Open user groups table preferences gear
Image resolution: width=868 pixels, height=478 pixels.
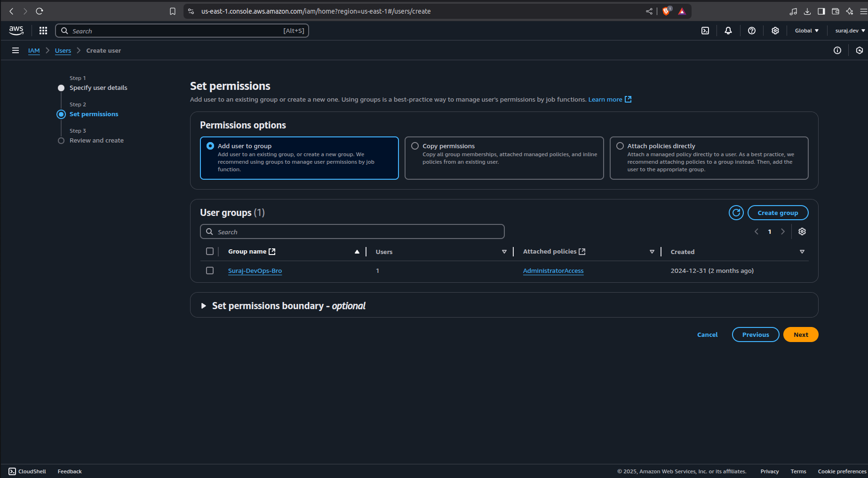point(802,231)
